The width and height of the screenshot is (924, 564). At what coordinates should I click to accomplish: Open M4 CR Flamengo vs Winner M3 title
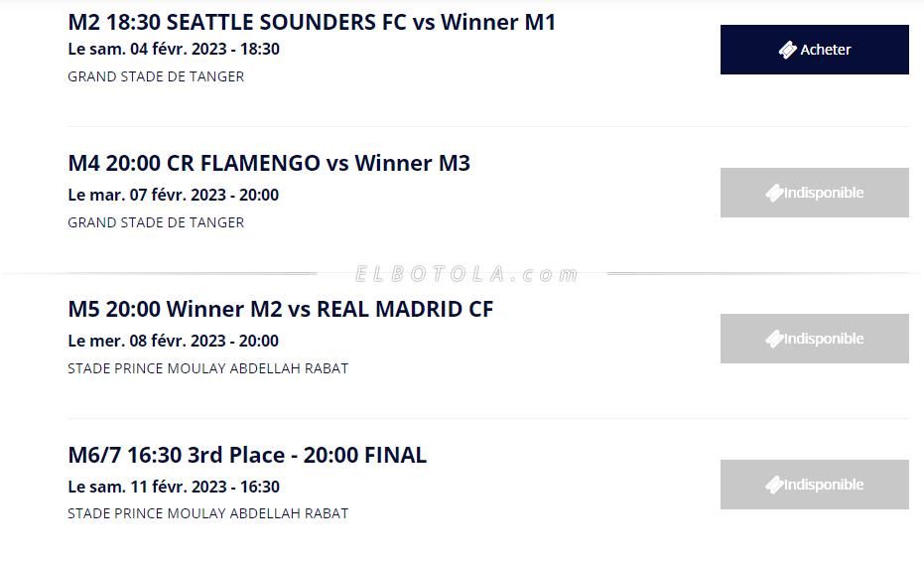coord(269,163)
